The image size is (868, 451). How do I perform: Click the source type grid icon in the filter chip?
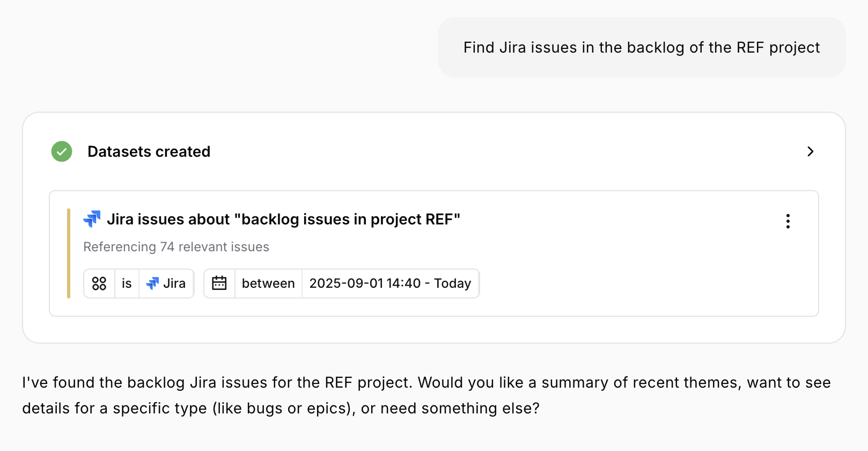[x=99, y=283]
